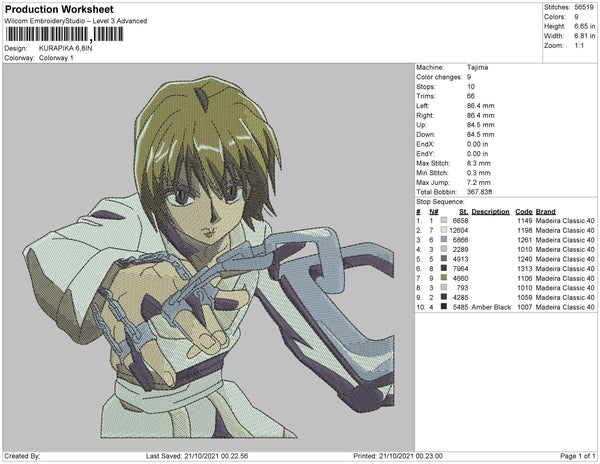This screenshot has width=600, height=464.
Task: Click the 'Created By:' footer label
Action: coord(22,456)
